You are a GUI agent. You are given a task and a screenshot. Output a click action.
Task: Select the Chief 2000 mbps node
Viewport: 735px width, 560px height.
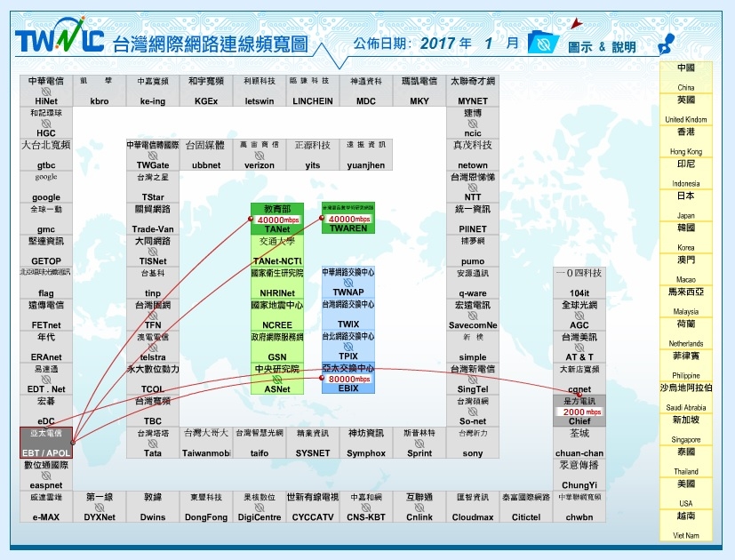(x=579, y=411)
